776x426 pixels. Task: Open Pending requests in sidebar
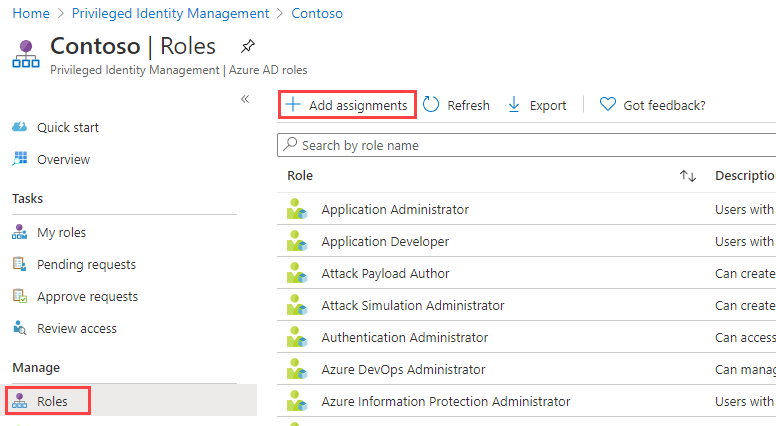click(x=86, y=265)
